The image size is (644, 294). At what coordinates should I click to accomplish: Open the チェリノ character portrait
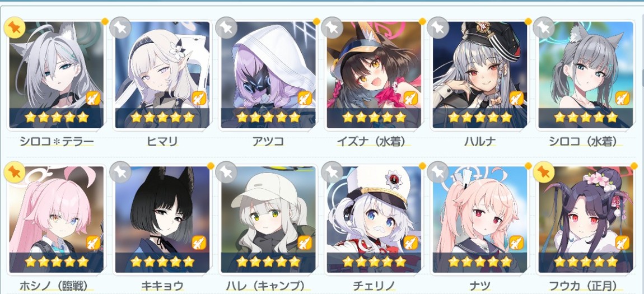click(x=374, y=220)
